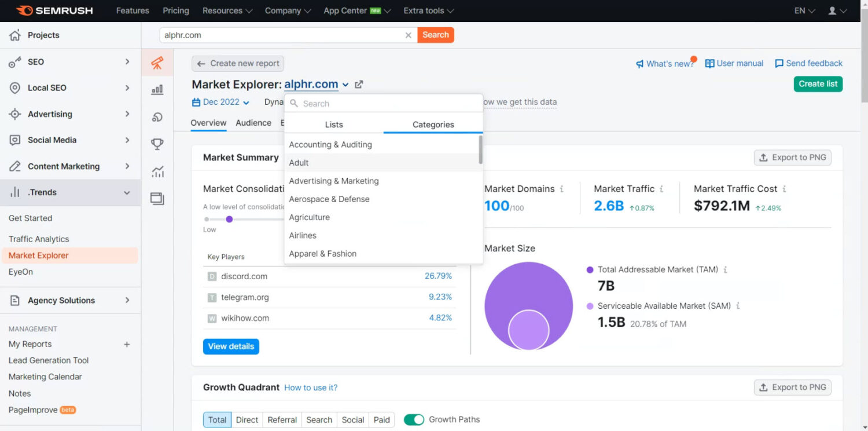Select the Social traffic filter

point(353,420)
